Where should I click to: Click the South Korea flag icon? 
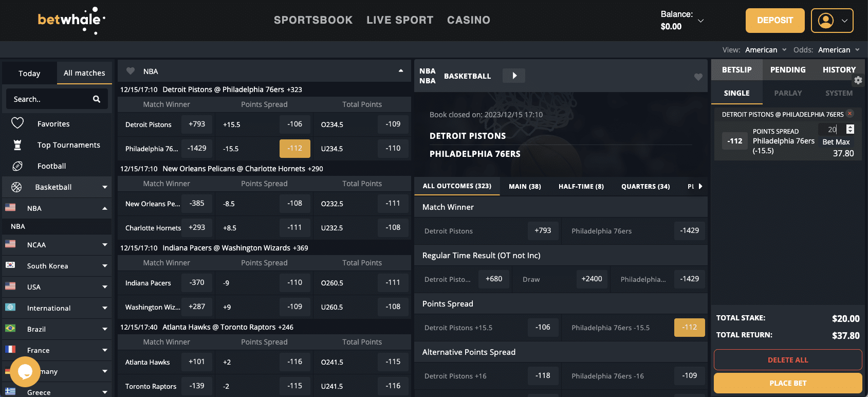pos(10,265)
